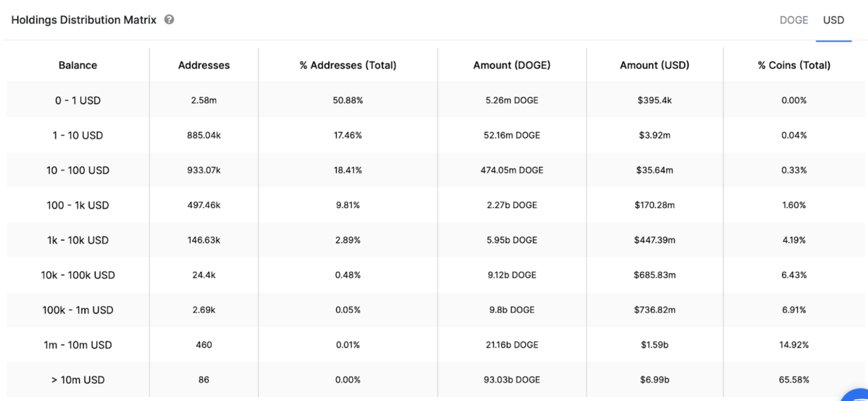Viewport: 868px width, 401px height.
Task: Click the Amount (USD) column header
Action: pyautogui.click(x=654, y=65)
